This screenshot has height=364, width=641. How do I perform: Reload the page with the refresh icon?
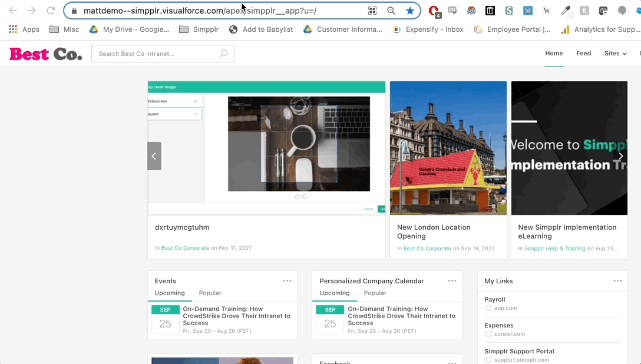51,11
